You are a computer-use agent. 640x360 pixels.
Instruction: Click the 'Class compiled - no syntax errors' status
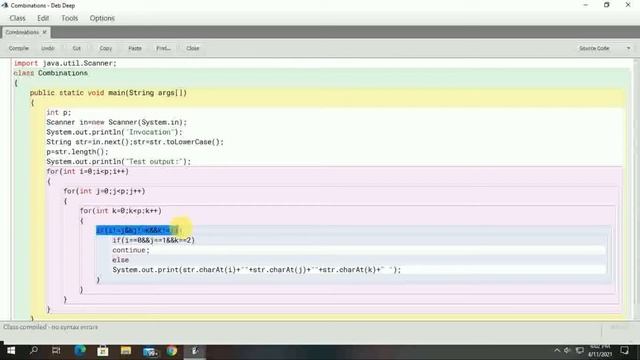coord(51,327)
